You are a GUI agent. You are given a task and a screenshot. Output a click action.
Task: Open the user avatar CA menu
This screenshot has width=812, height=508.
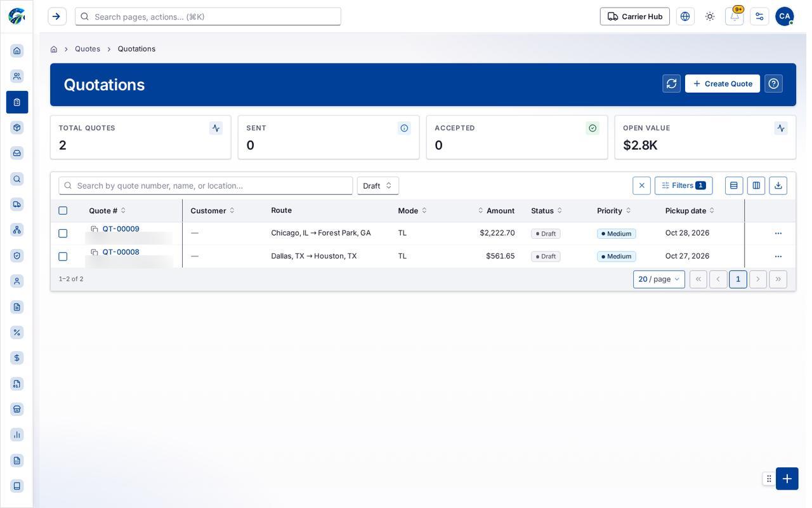[x=785, y=17]
